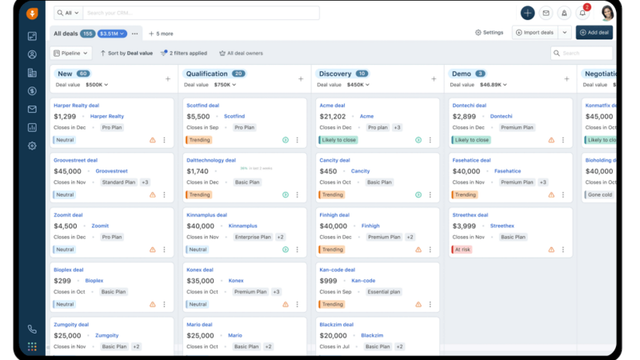Expand New stage deal value $500K
This screenshot has height=360, width=640.
point(97,84)
